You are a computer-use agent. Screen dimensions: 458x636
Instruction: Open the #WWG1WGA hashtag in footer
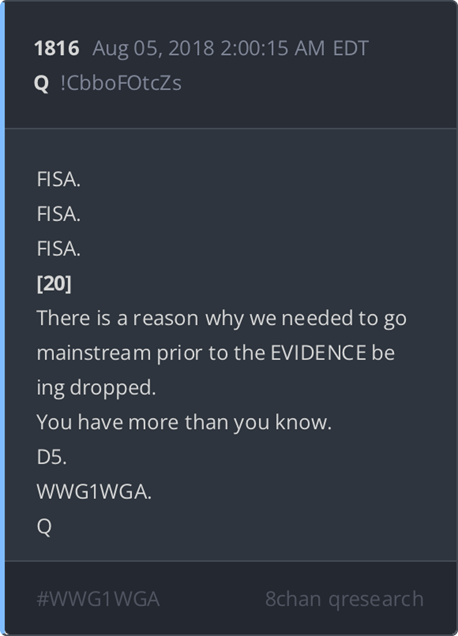coord(98,599)
